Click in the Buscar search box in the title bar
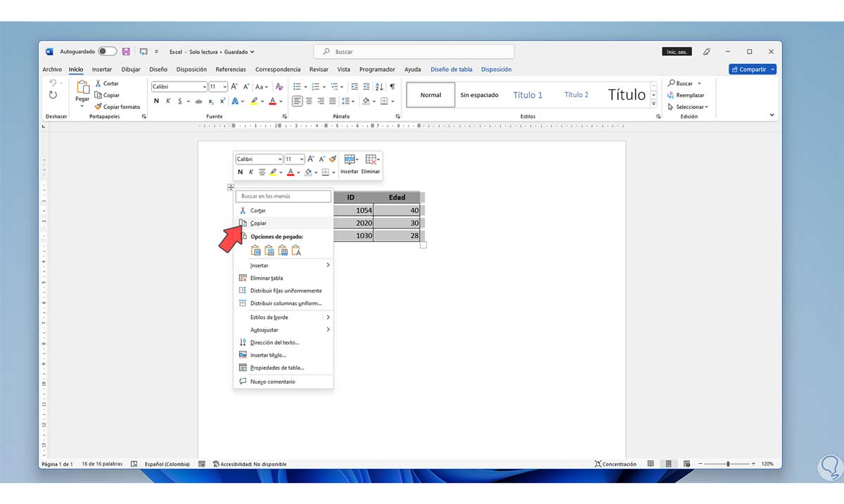Screen dimensions: 844x504 (414, 52)
